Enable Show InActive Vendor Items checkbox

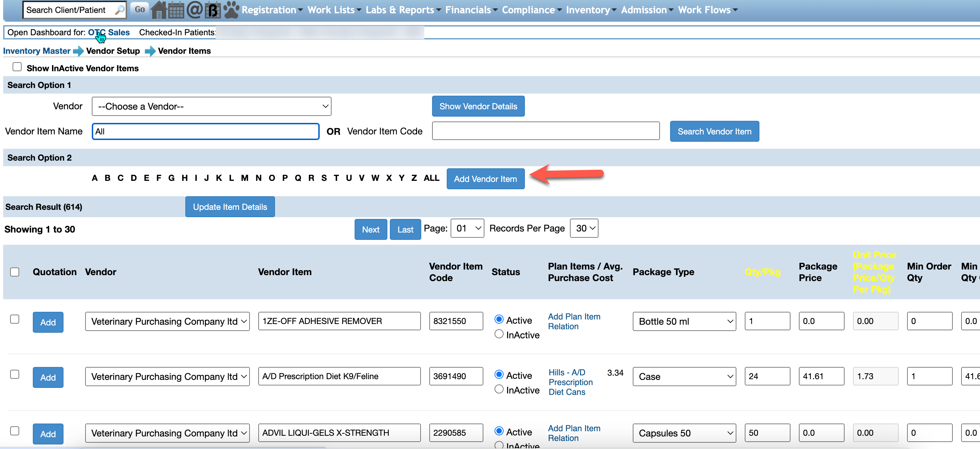(17, 67)
